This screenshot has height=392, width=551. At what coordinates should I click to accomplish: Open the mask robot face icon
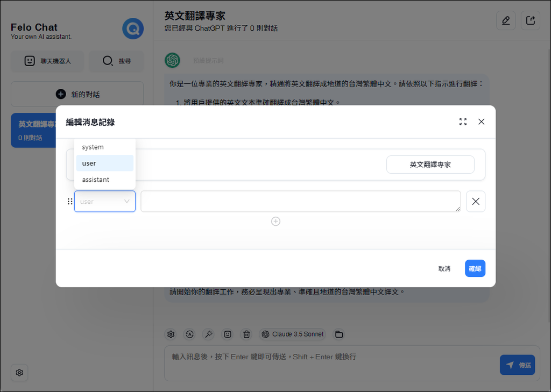(228, 334)
